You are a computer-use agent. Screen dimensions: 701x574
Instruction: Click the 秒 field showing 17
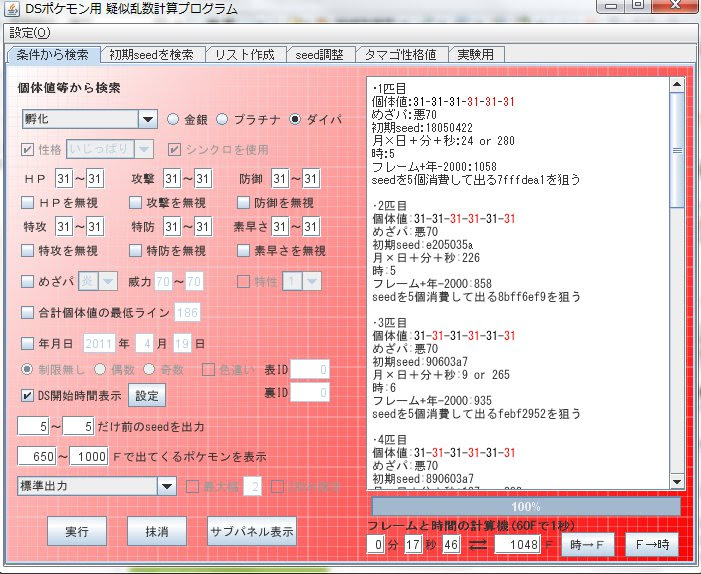tap(413, 544)
